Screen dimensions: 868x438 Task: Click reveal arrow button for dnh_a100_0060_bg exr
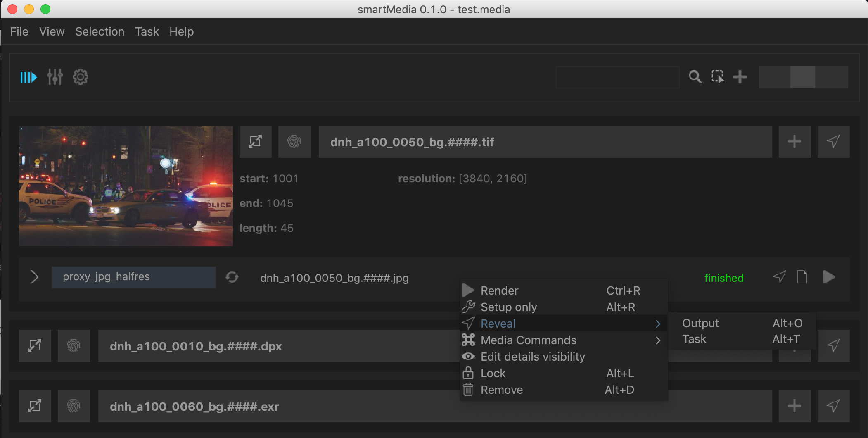coord(833,406)
